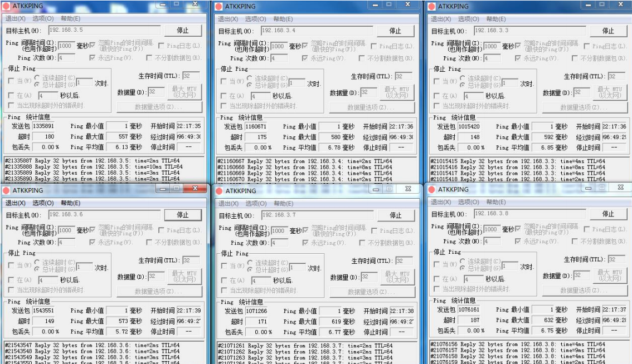Screen dimensions: 632x364
Task: Stop pinging host 192.168.3.7 with 停止
Action: tap(395, 215)
